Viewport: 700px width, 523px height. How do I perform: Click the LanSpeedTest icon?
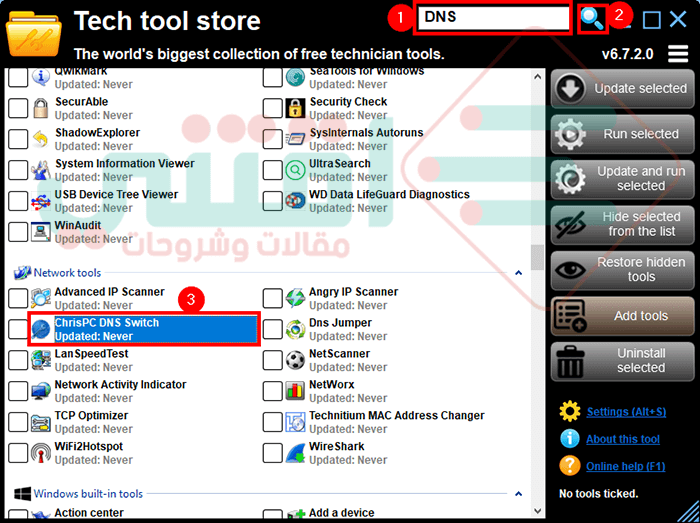point(41,360)
